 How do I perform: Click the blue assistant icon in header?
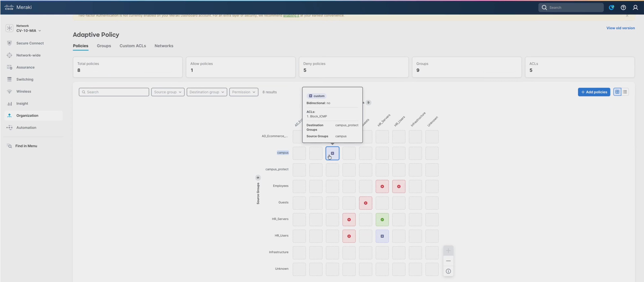611,7
